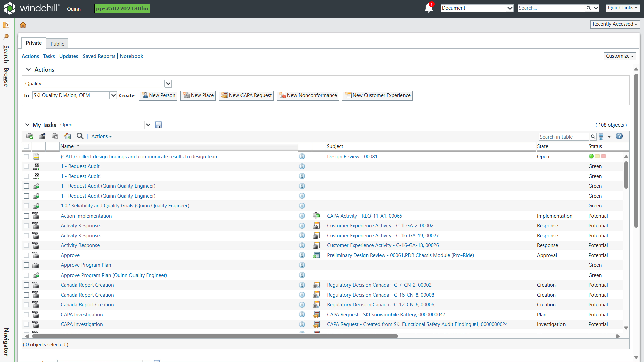This screenshot has width=644, height=362.
Task: Click the task table vertical scrollbar
Action: click(x=626, y=175)
